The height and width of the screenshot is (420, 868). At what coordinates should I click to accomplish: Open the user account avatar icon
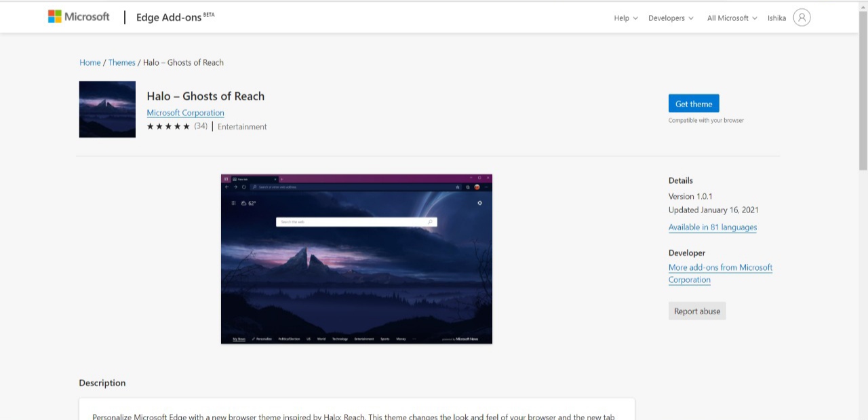802,18
